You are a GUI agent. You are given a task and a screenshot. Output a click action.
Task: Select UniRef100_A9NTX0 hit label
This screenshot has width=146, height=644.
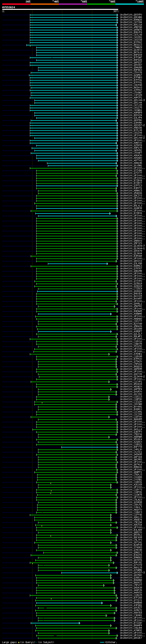[131, 143]
